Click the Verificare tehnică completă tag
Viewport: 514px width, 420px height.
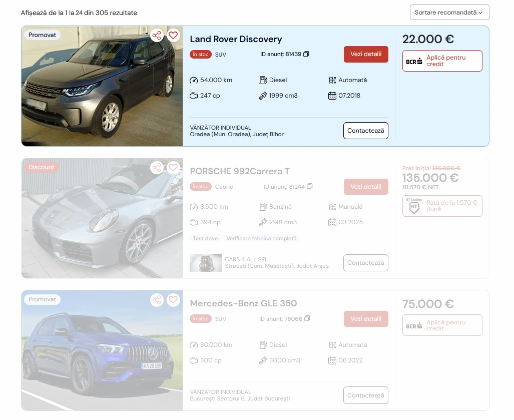pos(261,238)
